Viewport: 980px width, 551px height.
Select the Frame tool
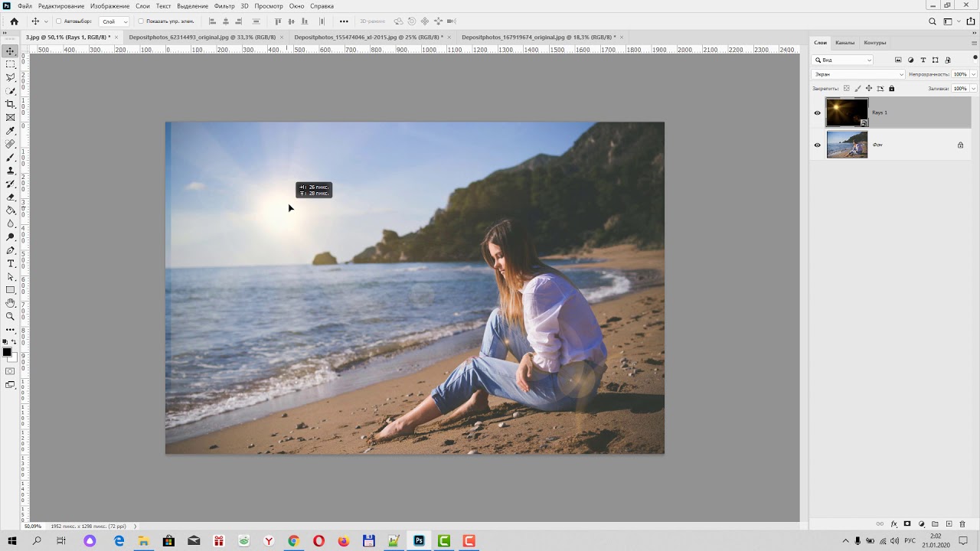pyautogui.click(x=10, y=117)
